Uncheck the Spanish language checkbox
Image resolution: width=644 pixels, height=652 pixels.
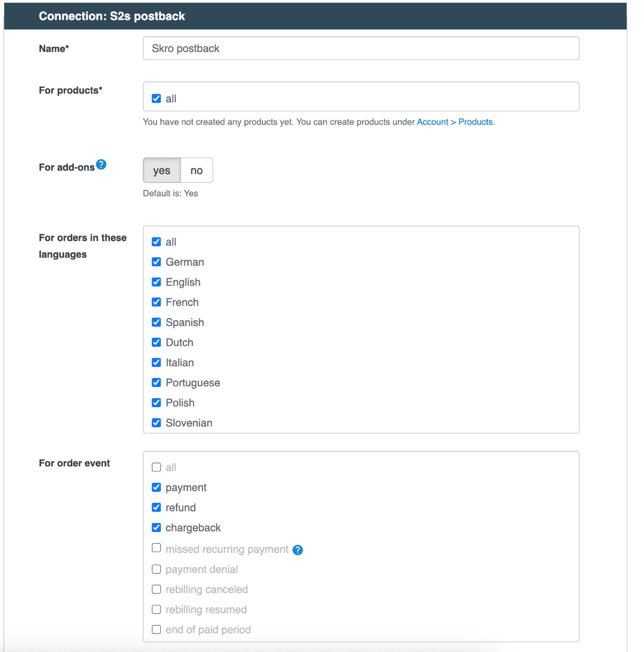pos(156,322)
